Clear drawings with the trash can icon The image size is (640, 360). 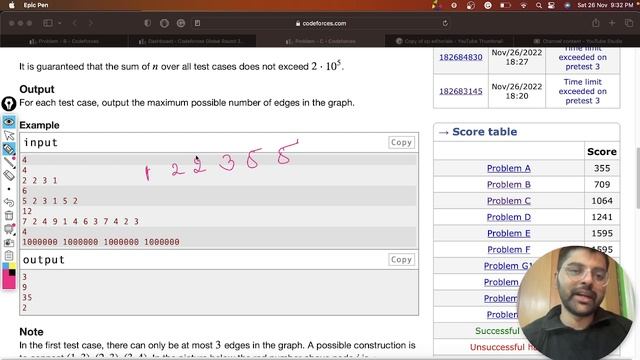click(9, 216)
